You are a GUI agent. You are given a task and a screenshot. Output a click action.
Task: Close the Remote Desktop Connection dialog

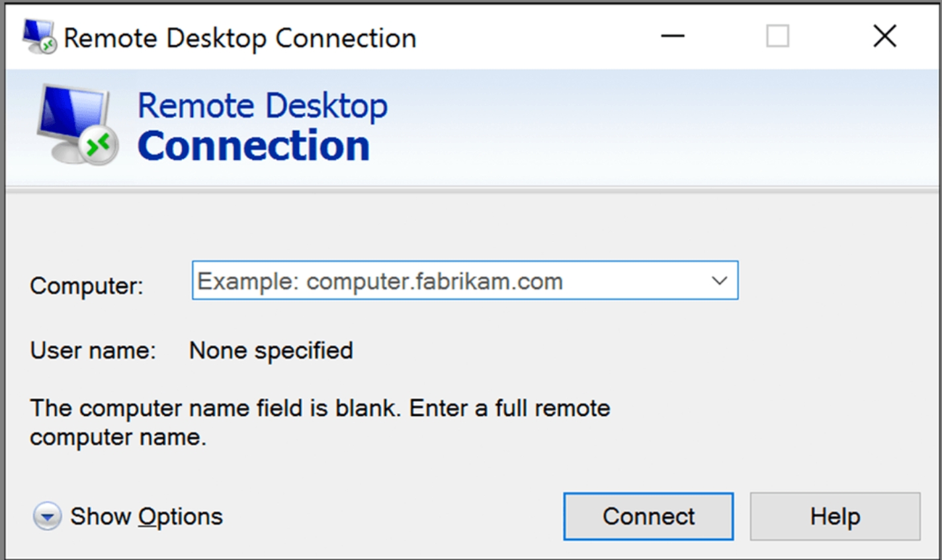pyautogui.click(x=884, y=36)
